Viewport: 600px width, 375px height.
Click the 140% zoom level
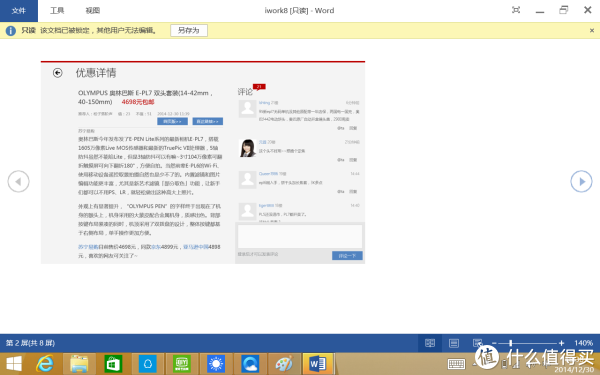583,343
